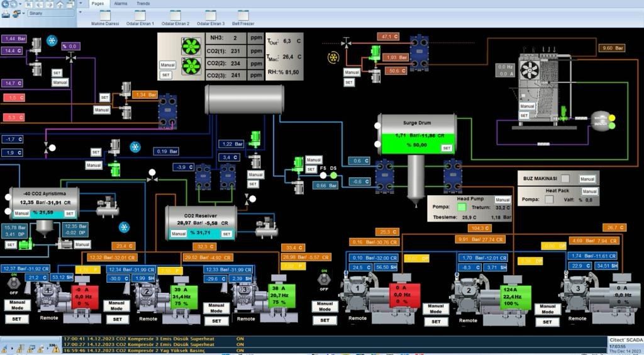
Task: Click snowflake icon beside 1,44 Bar
Action: tap(52, 41)
